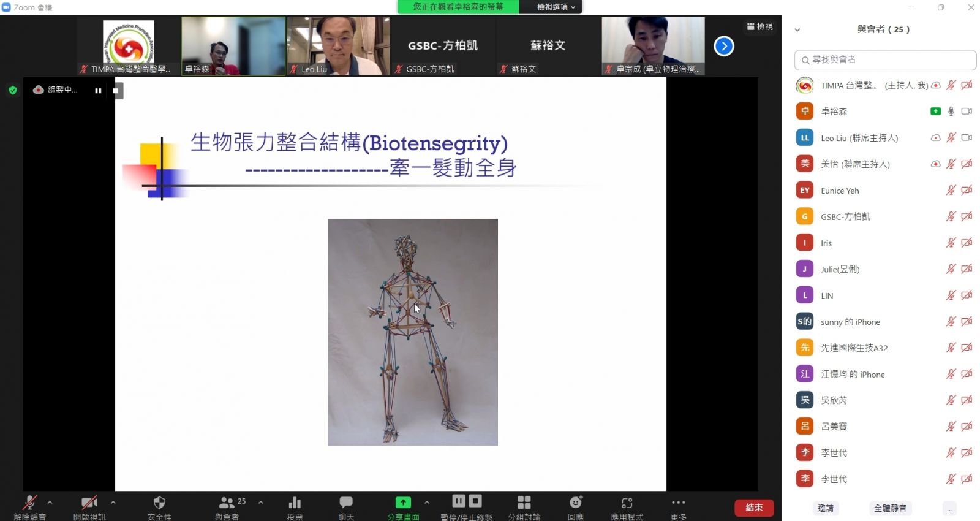Open the 檢視 view layout menu
Image resolution: width=980 pixels, height=521 pixels.
(x=760, y=26)
